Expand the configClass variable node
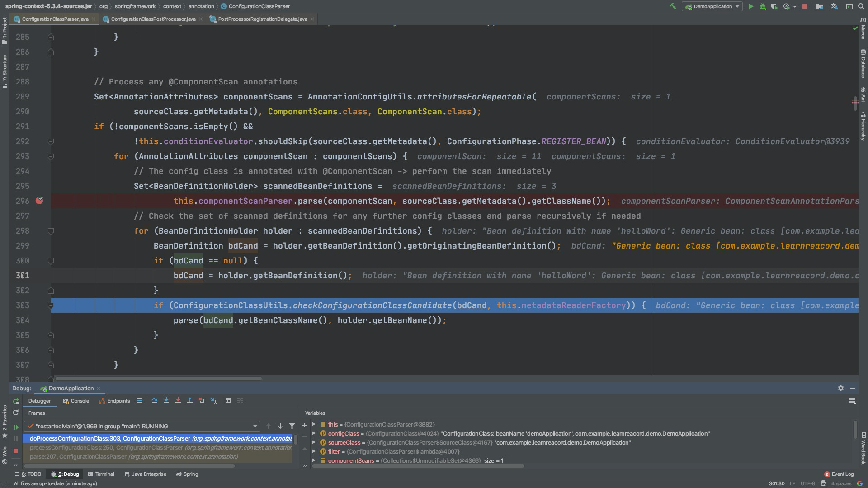Viewport: 868px width, 488px height. click(x=314, y=433)
